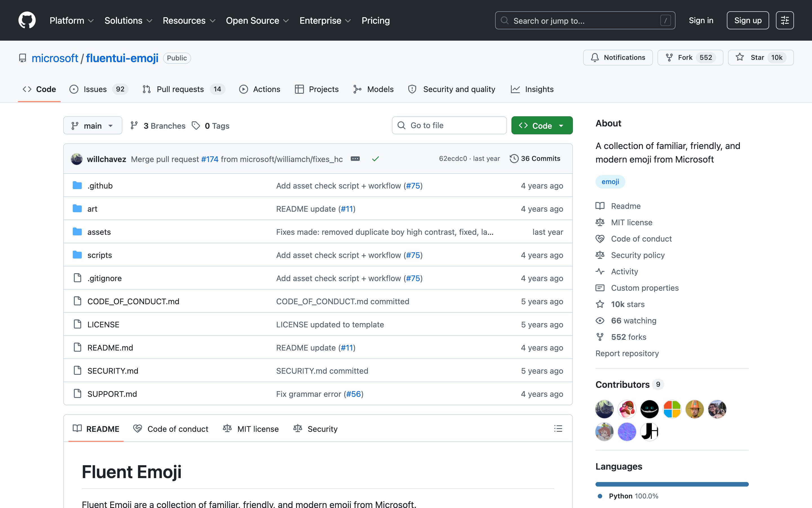The height and width of the screenshot is (508, 812).
Task: Click the .github folder icon
Action: click(77, 185)
